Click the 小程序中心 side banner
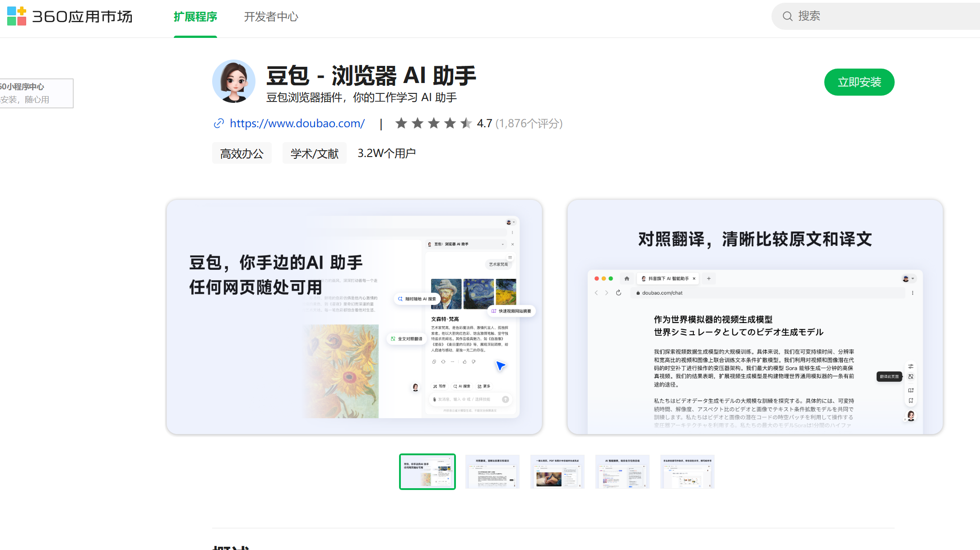Screen dimensions: 980x550 coord(36,93)
